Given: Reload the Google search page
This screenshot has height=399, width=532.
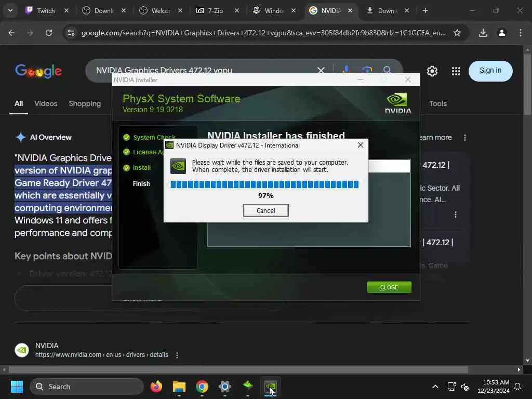Looking at the screenshot, I should pos(49,33).
